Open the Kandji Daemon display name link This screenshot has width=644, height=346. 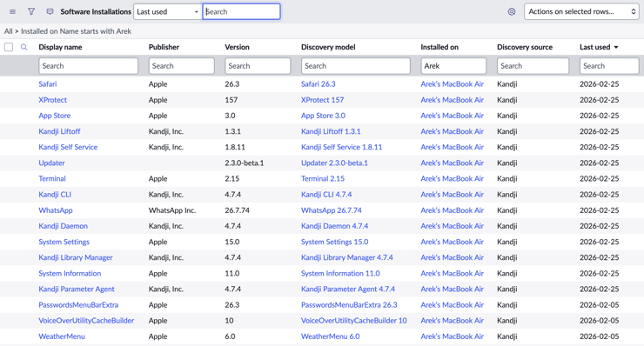(x=64, y=226)
